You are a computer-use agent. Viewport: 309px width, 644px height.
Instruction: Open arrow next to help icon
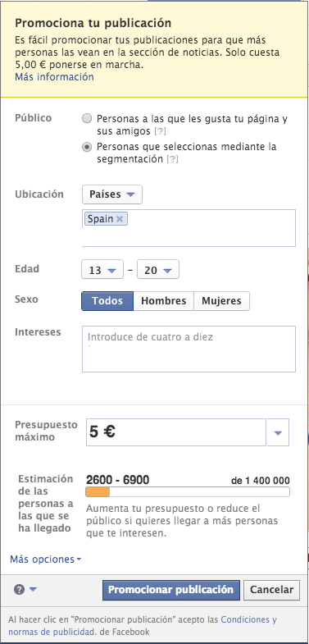pos(33,590)
